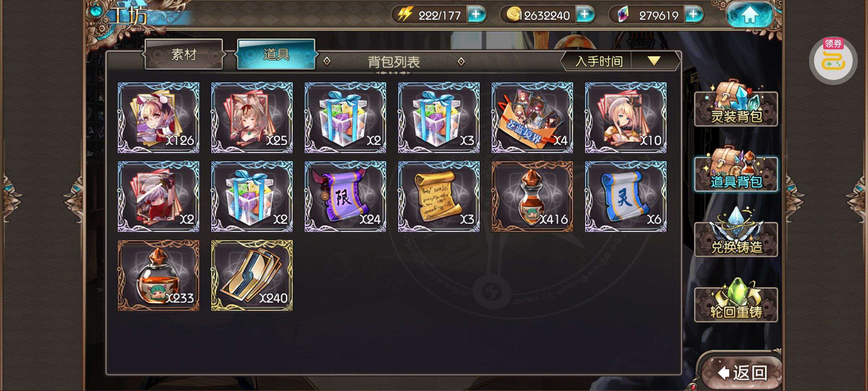Select the gold ticket x240 item
Screen dimensions: 868x391
coord(252,276)
